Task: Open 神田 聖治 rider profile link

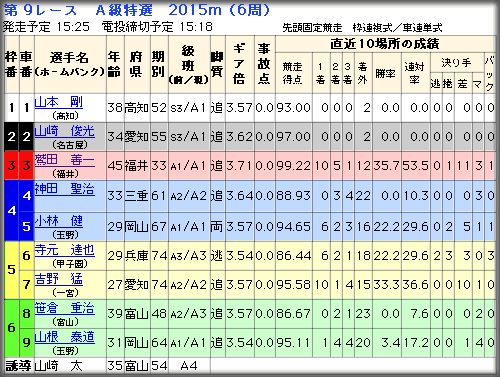Action: (x=65, y=189)
